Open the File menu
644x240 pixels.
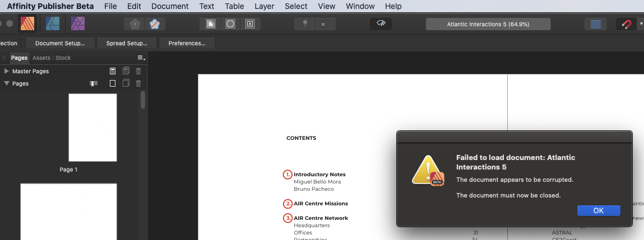[110, 6]
